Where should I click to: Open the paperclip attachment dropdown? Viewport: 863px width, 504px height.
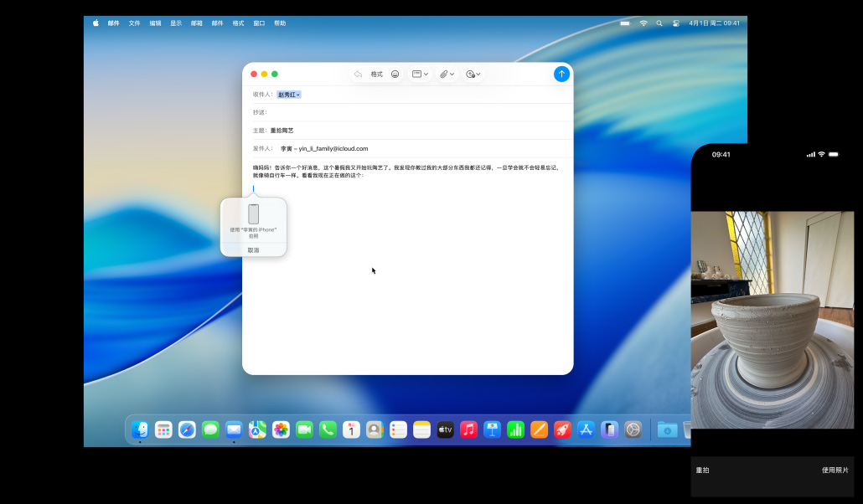pyautogui.click(x=447, y=75)
